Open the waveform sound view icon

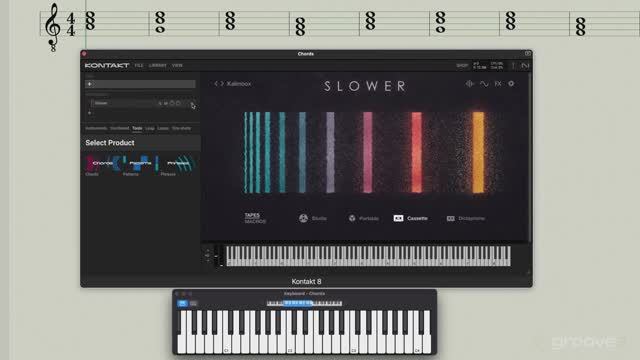point(469,84)
